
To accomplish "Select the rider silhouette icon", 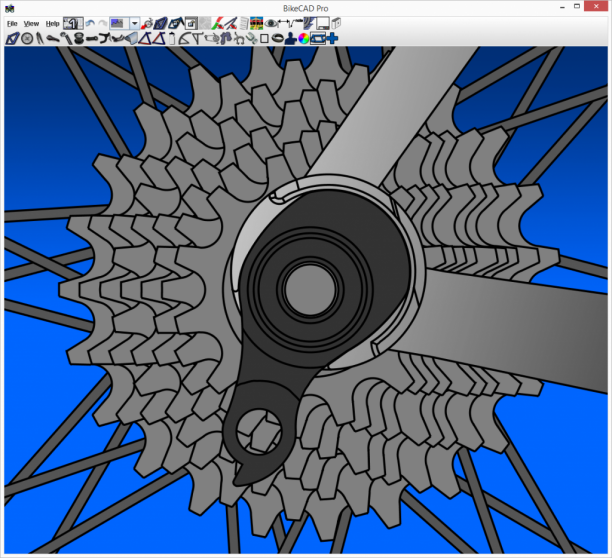I will click(290, 39).
